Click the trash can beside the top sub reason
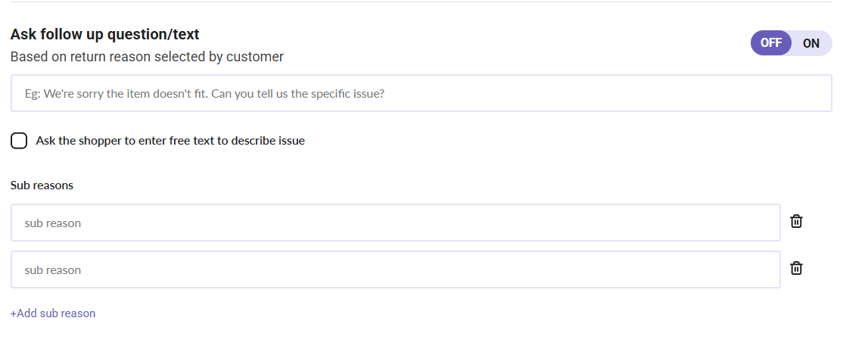Image resolution: width=868 pixels, height=346 pixels. coord(796,221)
